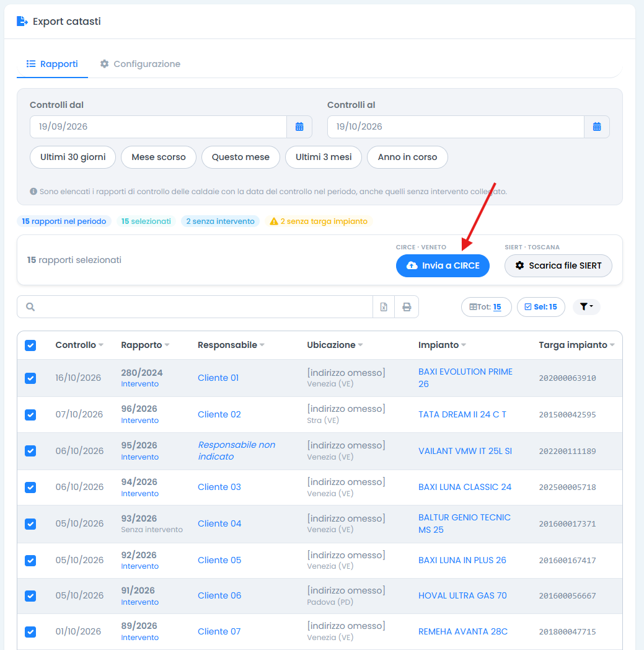Open the Ubicazione column dropdown
Image resolution: width=644 pixels, height=650 pixels.
tap(360, 345)
